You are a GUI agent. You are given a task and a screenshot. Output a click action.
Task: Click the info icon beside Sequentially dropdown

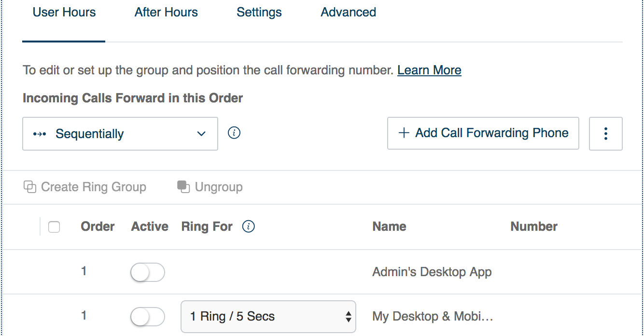234,133
